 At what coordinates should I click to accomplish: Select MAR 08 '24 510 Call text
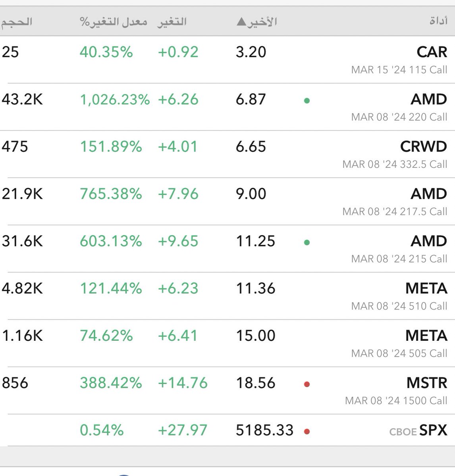click(399, 306)
